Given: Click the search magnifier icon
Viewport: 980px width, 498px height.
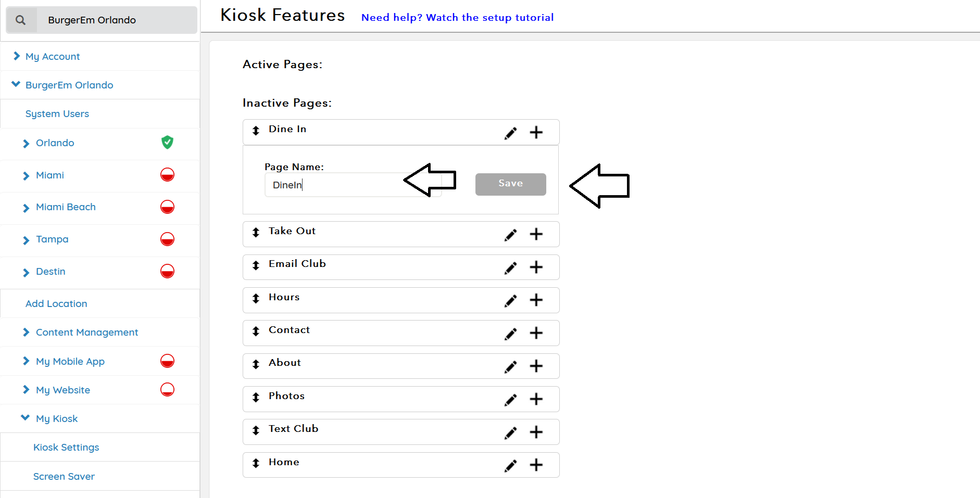Looking at the screenshot, I should pyautogui.click(x=21, y=20).
